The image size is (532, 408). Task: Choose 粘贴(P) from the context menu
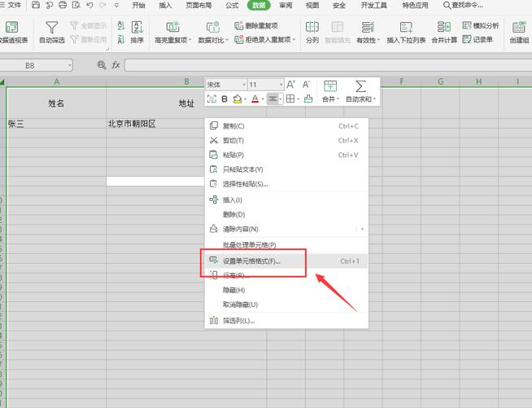286,155
